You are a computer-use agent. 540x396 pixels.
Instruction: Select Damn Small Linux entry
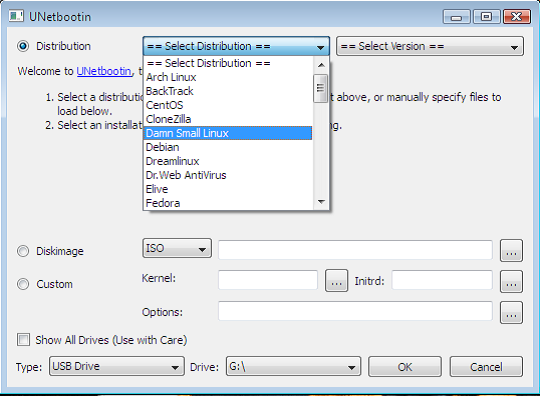[228, 133]
